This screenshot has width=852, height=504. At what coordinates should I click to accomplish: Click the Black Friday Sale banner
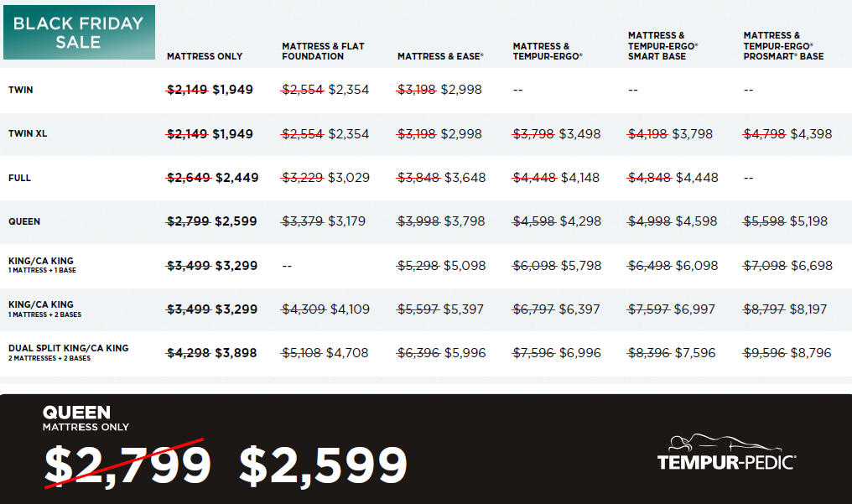78,33
